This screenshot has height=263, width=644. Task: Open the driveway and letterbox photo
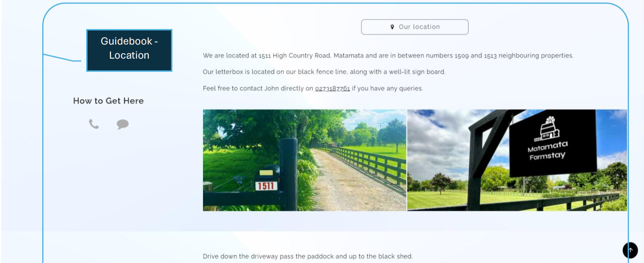coord(304,160)
